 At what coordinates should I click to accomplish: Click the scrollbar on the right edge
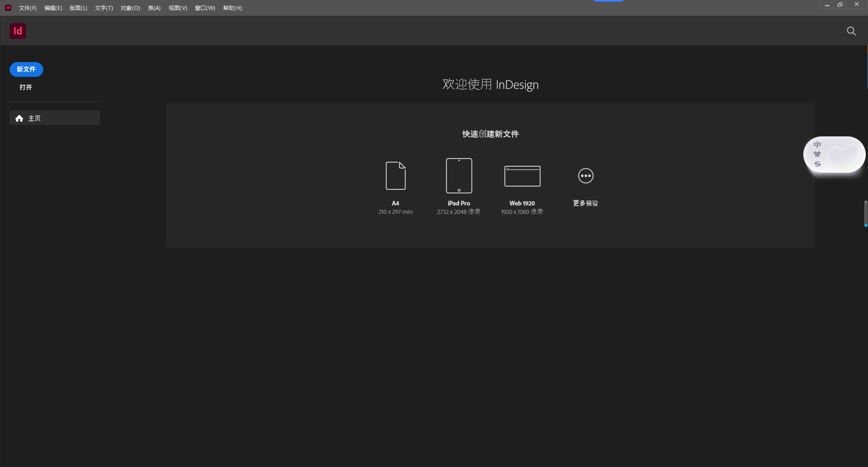click(865, 214)
